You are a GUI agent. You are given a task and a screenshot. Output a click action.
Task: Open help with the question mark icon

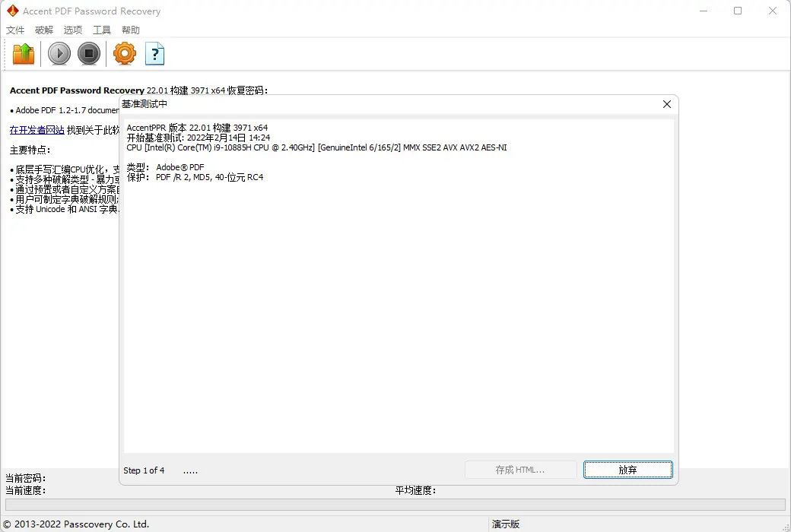[155, 53]
